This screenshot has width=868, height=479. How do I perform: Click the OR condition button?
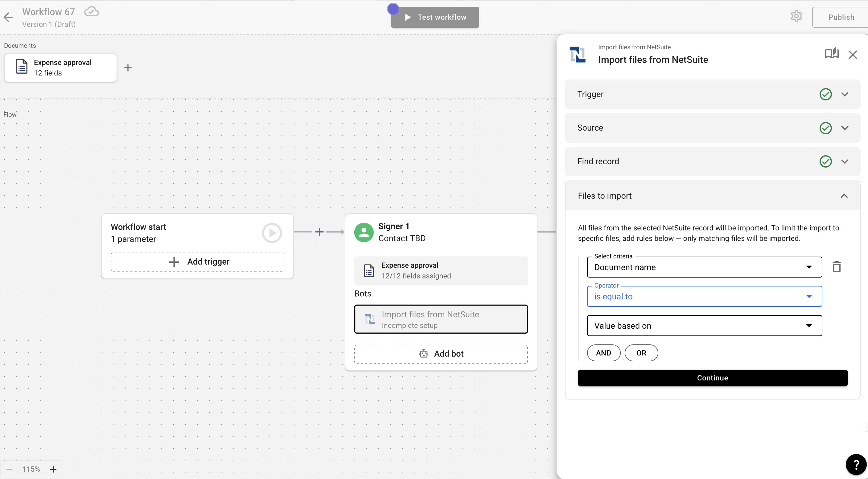tap(641, 353)
